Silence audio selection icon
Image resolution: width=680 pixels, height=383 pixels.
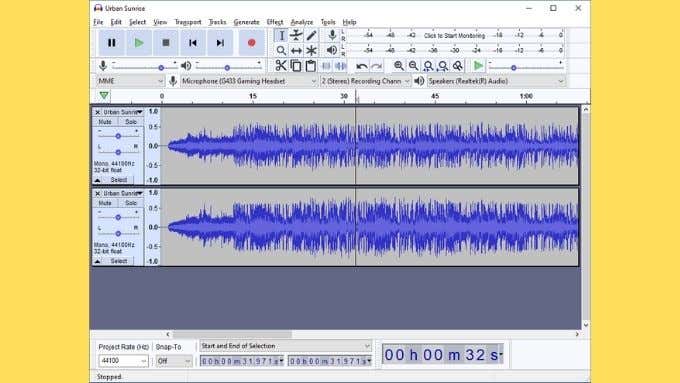click(x=341, y=66)
